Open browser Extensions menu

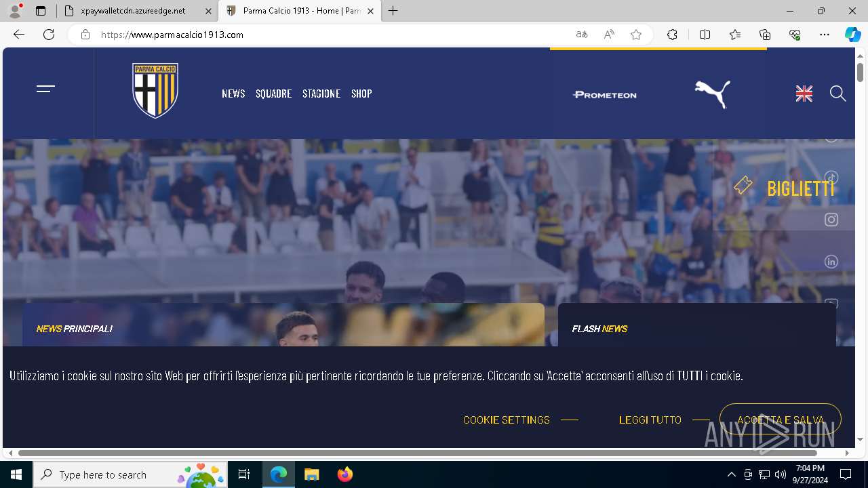[x=672, y=35]
